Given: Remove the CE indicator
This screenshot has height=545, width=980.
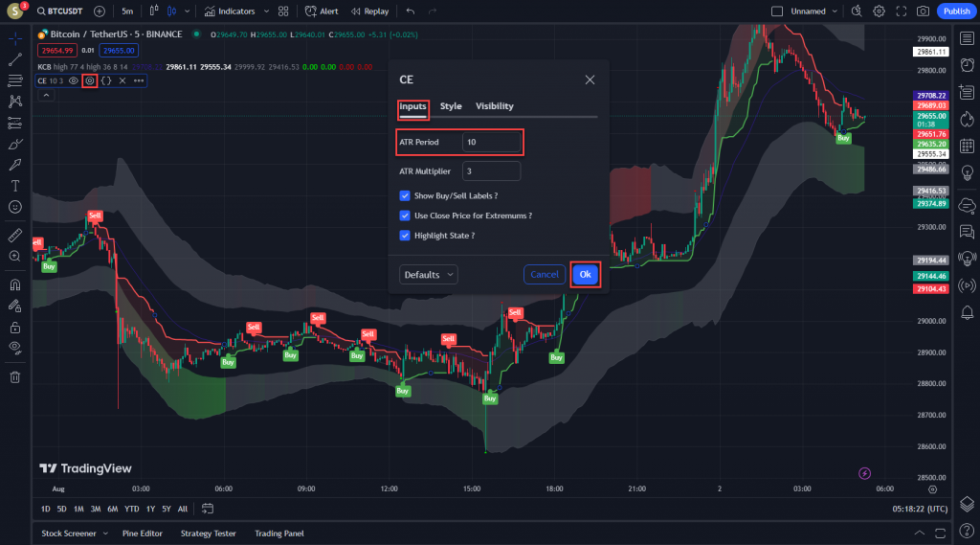Looking at the screenshot, I should pos(122,80).
